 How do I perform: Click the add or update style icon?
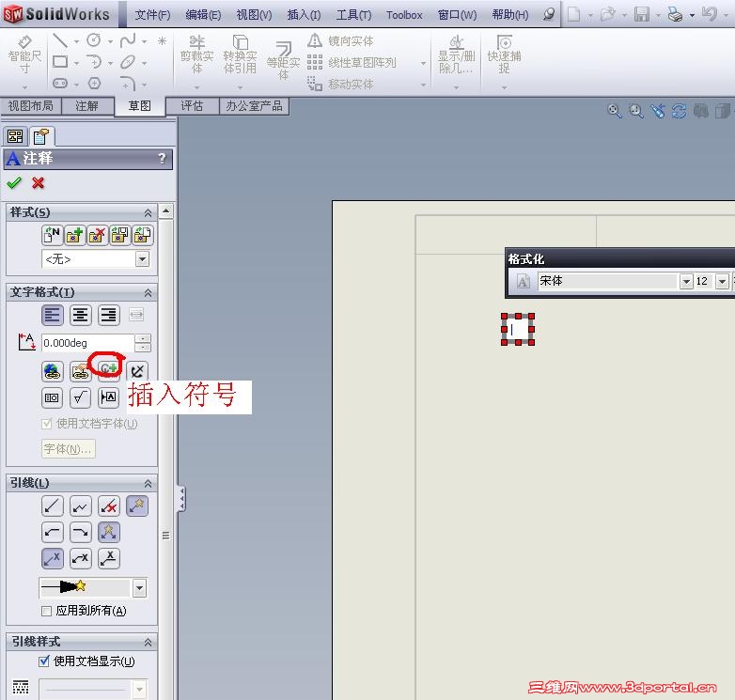[74, 235]
